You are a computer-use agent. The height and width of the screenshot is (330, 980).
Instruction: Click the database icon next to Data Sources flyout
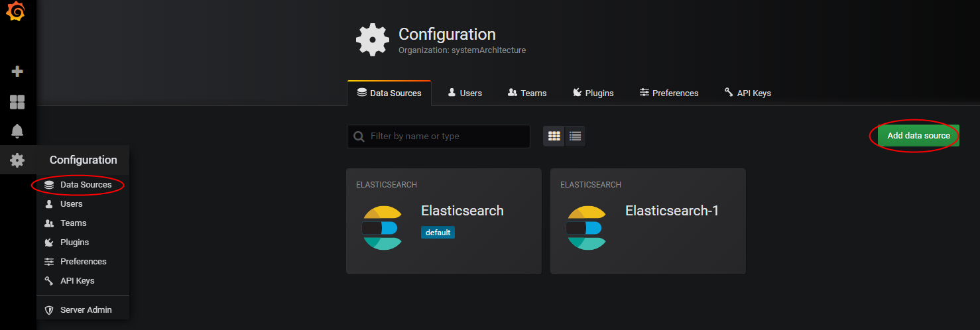coord(49,185)
